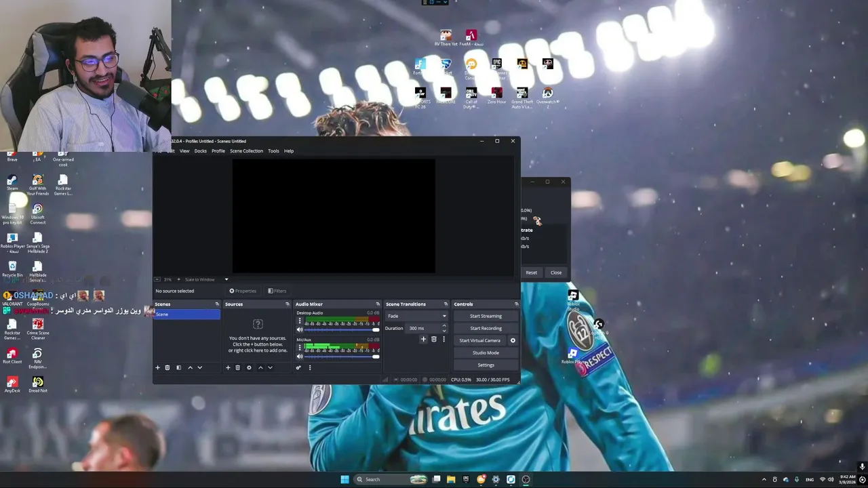This screenshot has height=488, width=868.
Task: Open the Scene Collection menu
Action: (x=246, y=150)
